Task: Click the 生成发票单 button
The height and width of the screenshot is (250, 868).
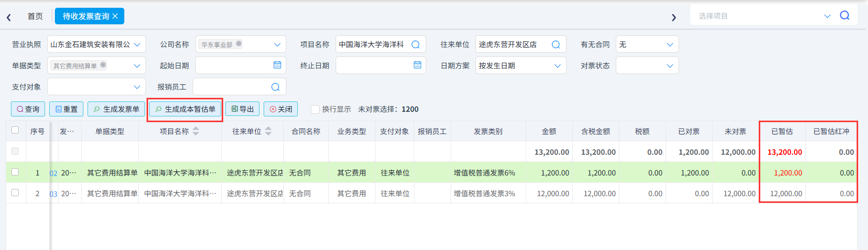Action: point(117,109)
